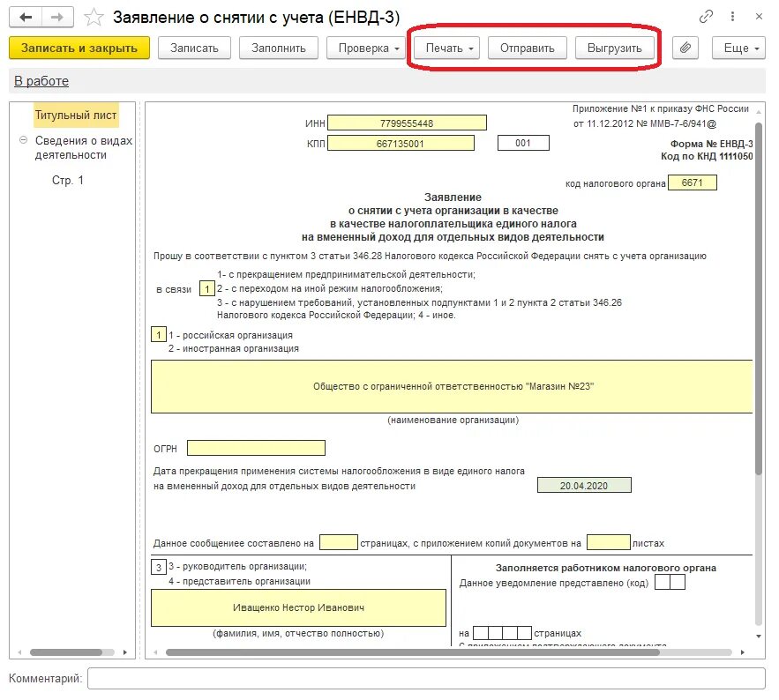Click Форма № ЕНВД-3 text

(711, 144)
